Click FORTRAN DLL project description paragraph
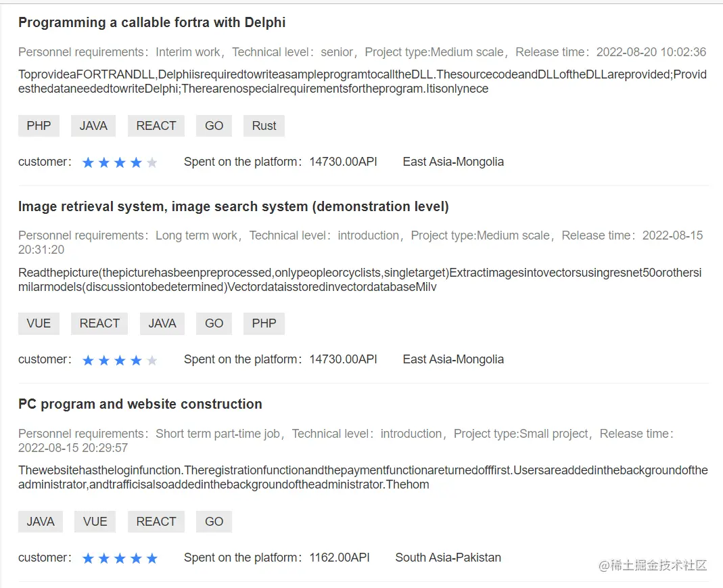This screenshot has height=588, width=723. click(x=363, y=82)
